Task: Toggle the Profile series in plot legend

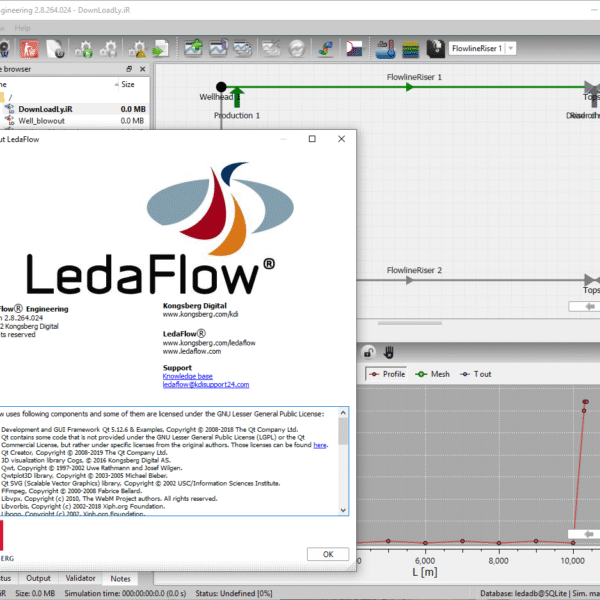Action: point(387,374)
